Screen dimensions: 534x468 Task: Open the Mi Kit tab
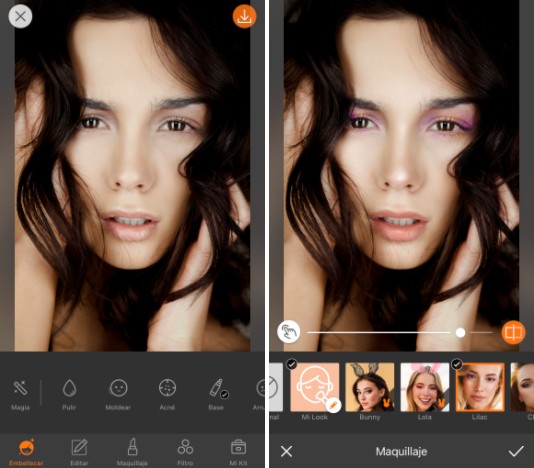pyautogui.click(x=238, y=452)
